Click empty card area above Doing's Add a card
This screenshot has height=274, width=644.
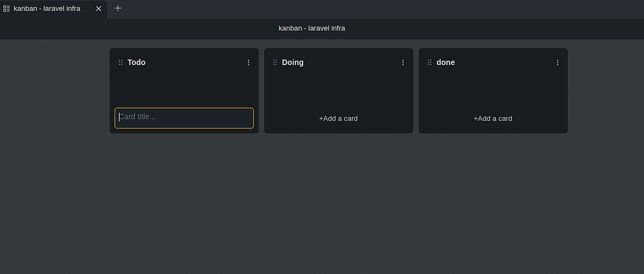(338, 90)
